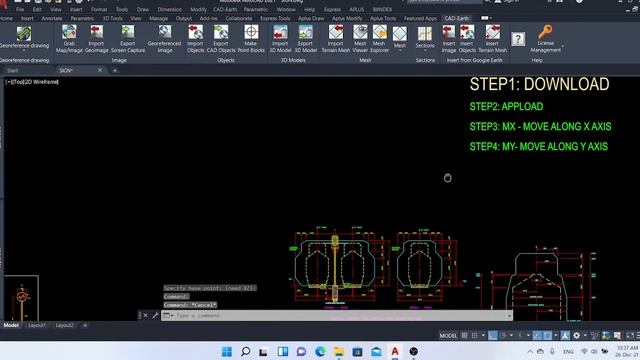Close the SIGN drawing tab
Screen dimensions: 640x360
click(100, 70)
